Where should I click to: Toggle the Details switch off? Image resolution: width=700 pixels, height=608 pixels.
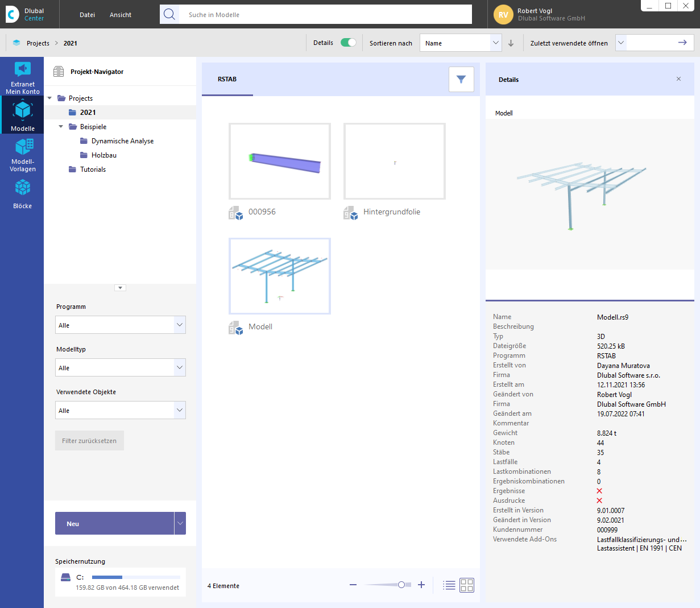[348, 43]
